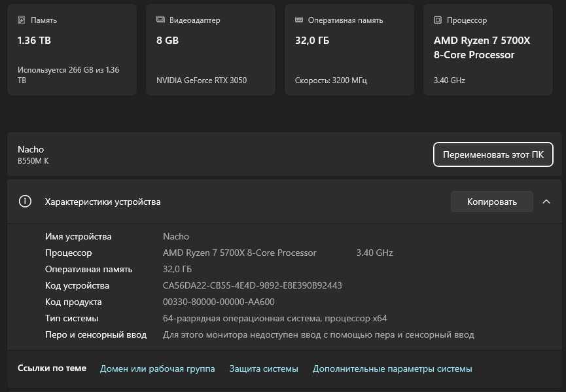The height and width of the screenshot is (392, 566).
Task: Select the Скорость: 3200 МГц text
Action: [x=331, y=80]
